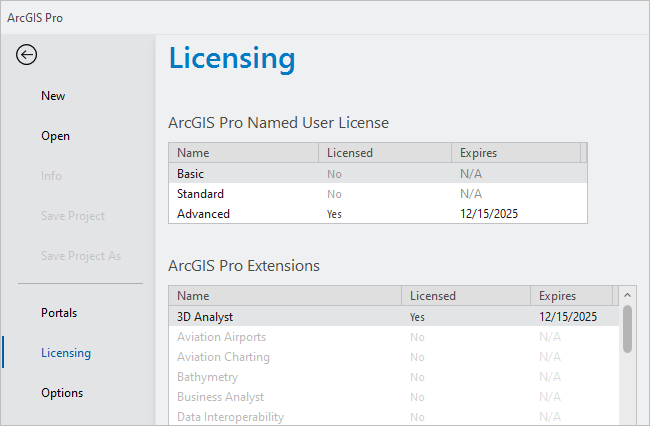The image size is (650, 426).
Task: Select the Licensing sidebar item
Action: tap(66, 353)
